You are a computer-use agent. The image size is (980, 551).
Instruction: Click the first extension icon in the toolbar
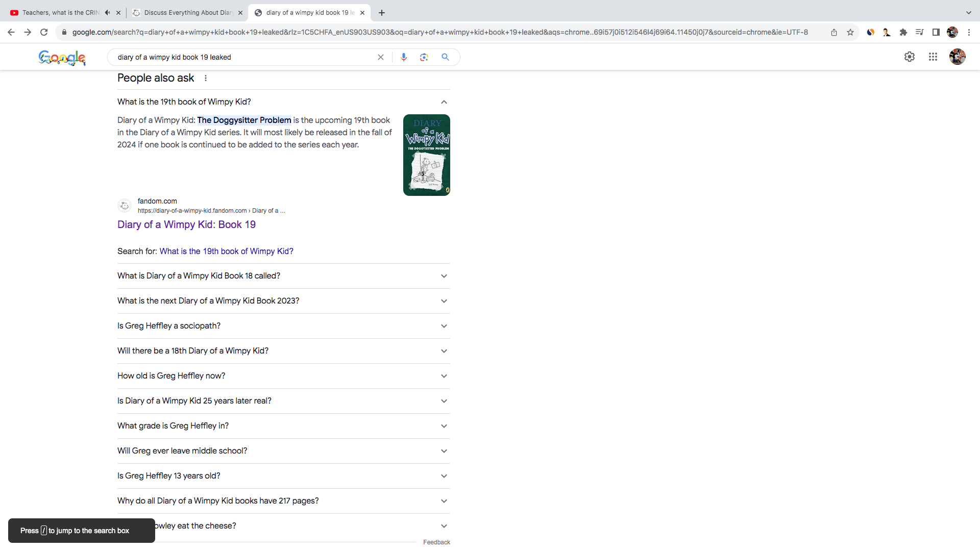coord(871,32)
